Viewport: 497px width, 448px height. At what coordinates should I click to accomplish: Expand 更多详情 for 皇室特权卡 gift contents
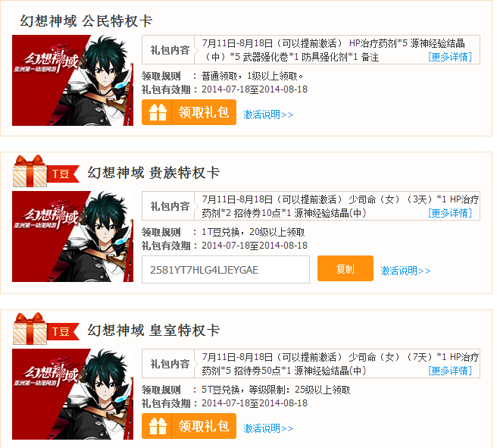pos(450,371)
